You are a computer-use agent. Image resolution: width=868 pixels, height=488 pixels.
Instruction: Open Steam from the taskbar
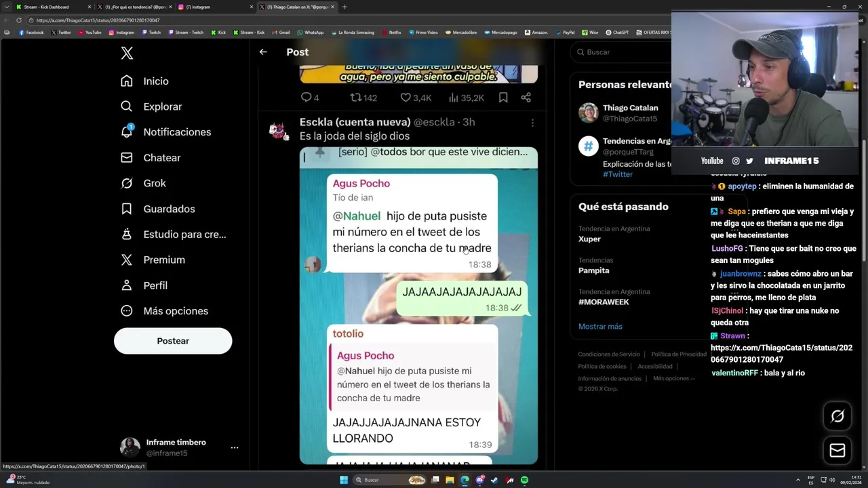494,480
